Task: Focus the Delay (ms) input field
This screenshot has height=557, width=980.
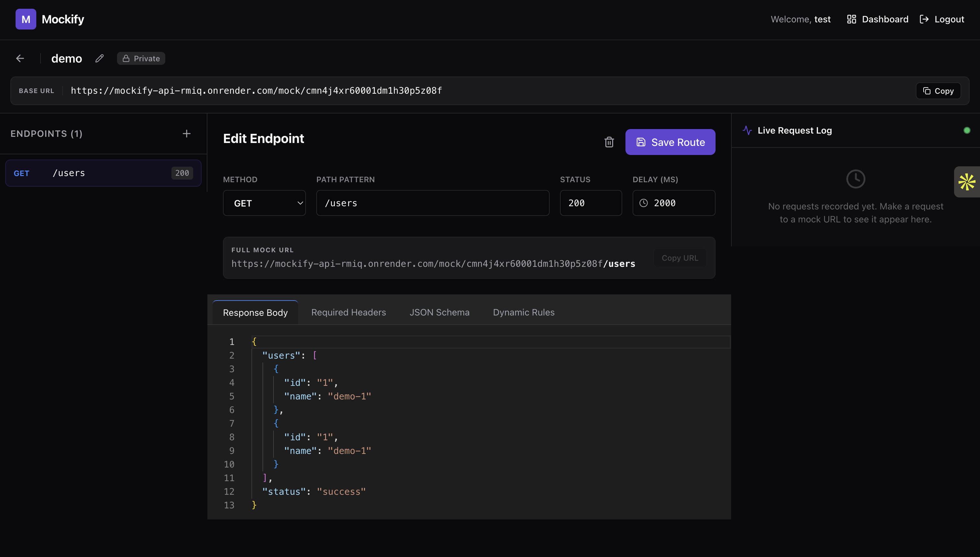Action: click(674, 203)
